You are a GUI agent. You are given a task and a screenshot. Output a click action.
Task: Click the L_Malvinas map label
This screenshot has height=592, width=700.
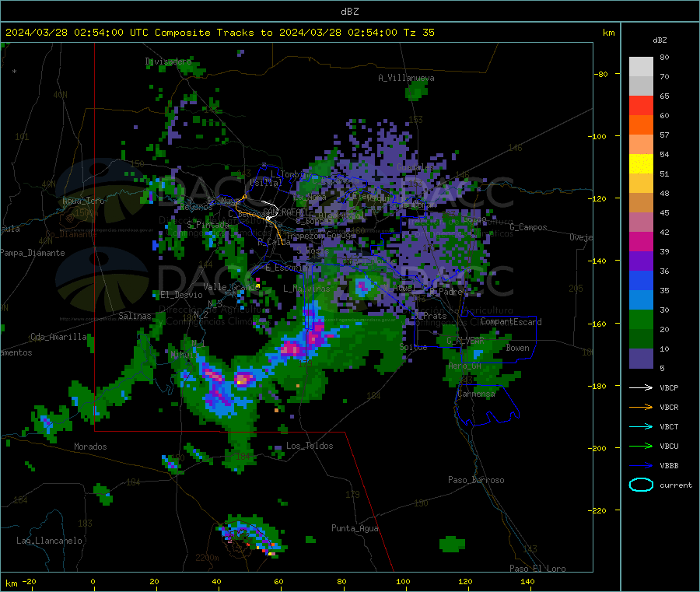306,289
